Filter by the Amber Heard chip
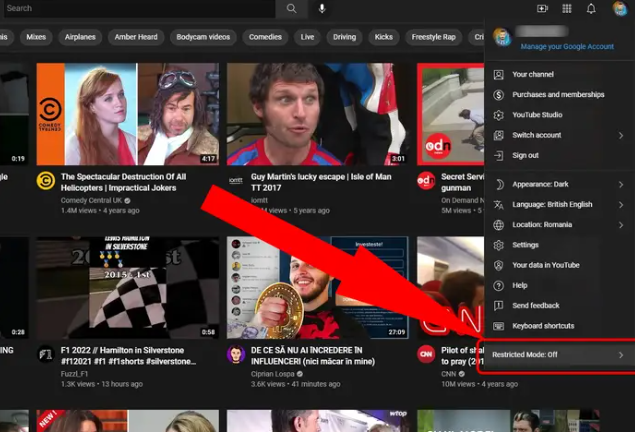The width and height of the screenshot is (635, 432). [136, 37]
